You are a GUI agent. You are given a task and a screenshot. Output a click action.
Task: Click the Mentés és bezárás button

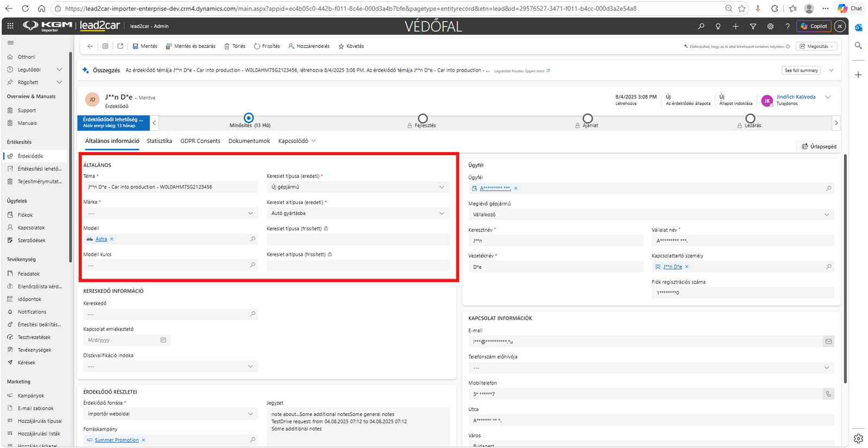(x=190, y=46)
